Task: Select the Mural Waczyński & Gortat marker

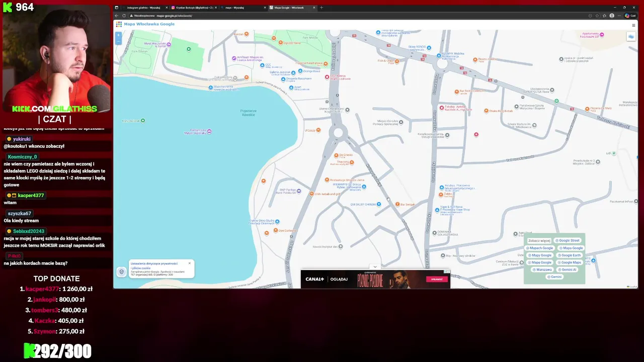Action: tap(169, 44)
